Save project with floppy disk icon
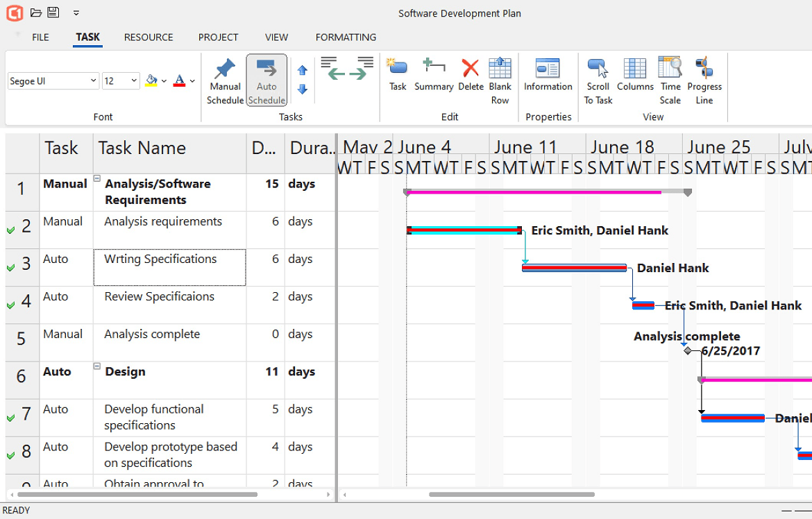 53,12
